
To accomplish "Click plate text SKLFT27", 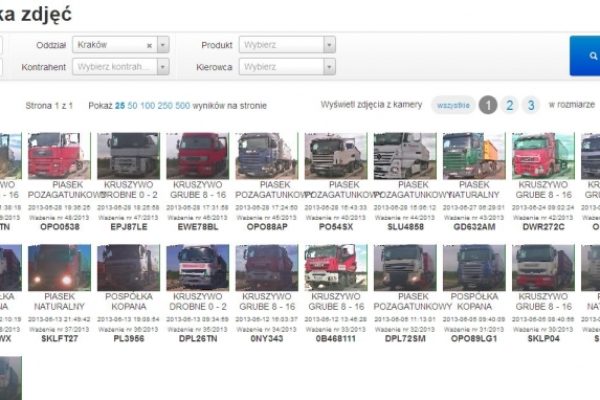I will point(59,339).
